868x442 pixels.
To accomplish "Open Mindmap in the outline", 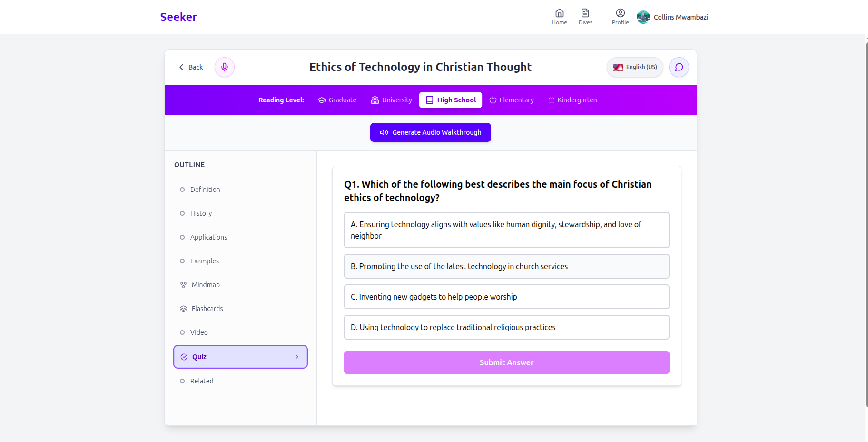I will 240,285.
